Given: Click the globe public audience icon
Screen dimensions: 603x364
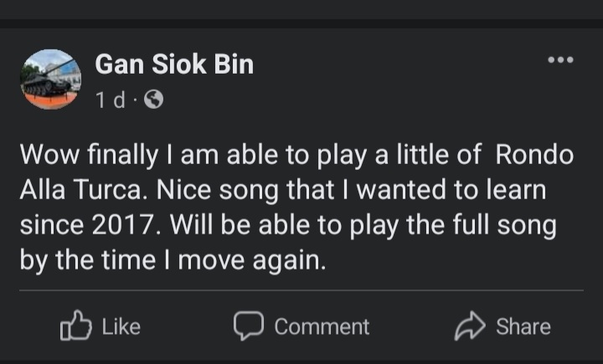Looking at the screenshot, I should (x=153, y=100).
